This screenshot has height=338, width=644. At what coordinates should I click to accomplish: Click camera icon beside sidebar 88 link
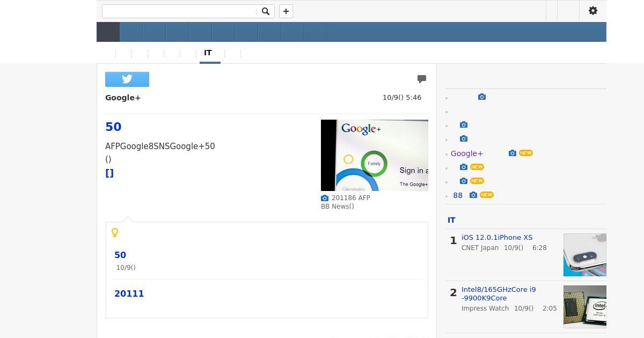click(x=473, y=195)
